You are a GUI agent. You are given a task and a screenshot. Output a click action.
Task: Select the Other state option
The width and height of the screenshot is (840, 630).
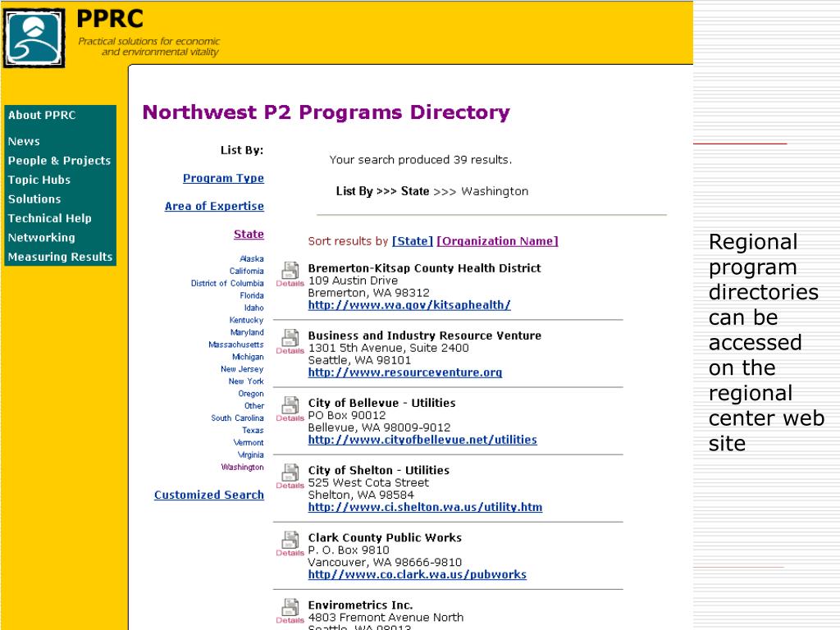point(254,406)
